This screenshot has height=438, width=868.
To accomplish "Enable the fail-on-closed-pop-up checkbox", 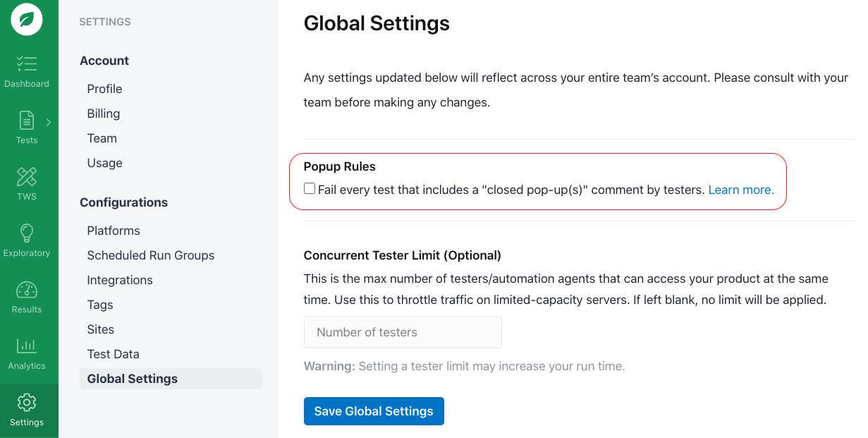I will coord(310,189).
